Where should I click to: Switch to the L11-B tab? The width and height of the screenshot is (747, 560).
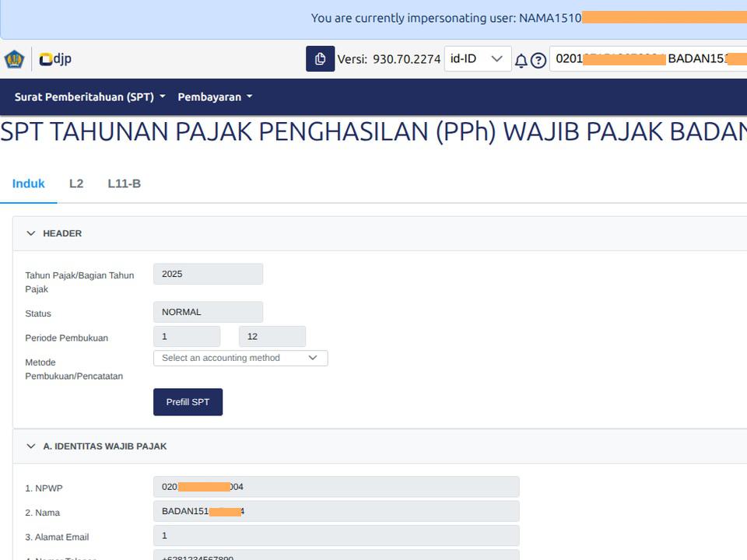click(124, 184)
